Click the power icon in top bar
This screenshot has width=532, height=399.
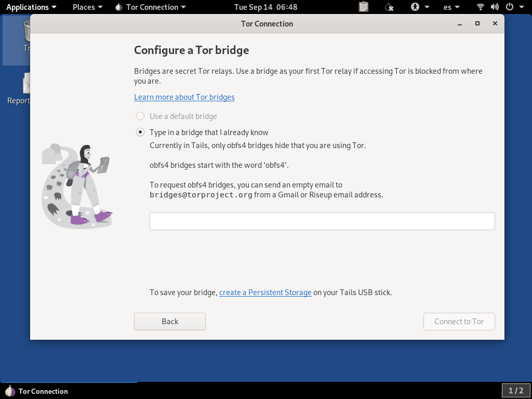509,7
